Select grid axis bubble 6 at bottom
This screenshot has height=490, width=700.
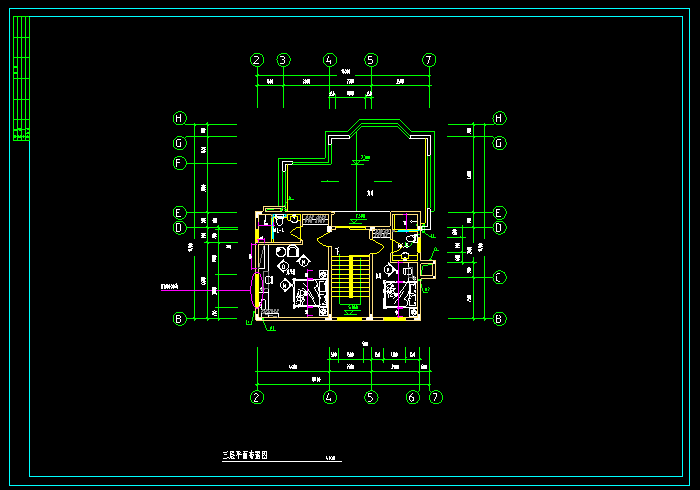[x=412, y=397]
